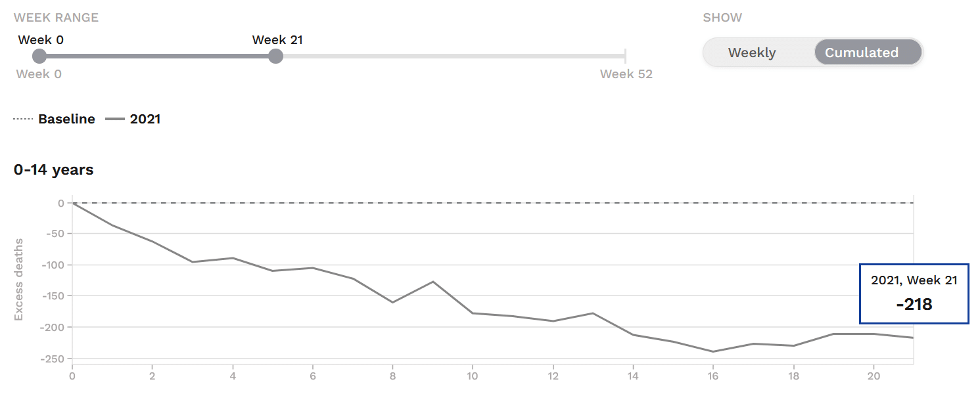
Task: Click the Week 52 end of slider track
Action: [625, 56]
